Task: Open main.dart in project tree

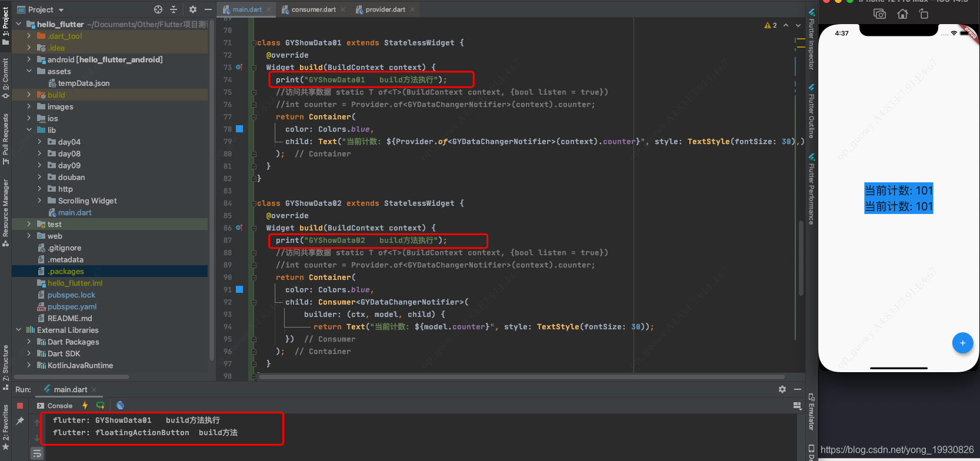Action: 75,212
